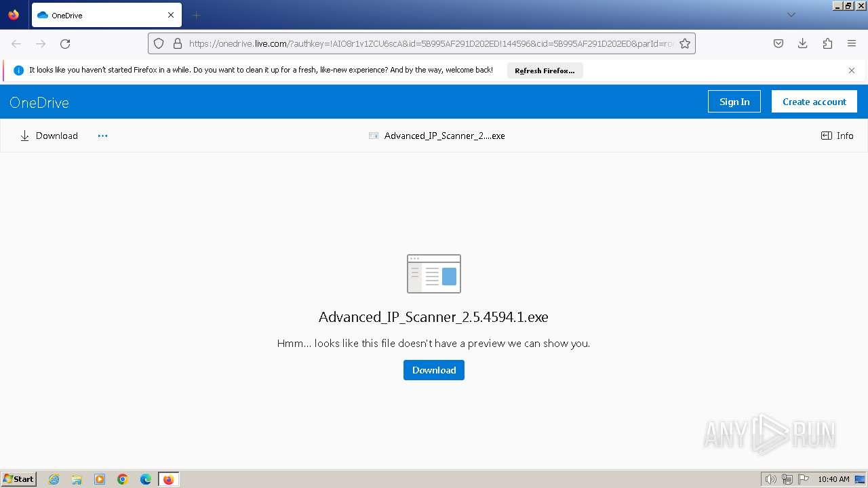The height and width of the screenshot is (488, 868).
Task: Open Firefox application hamburger menu
Action: (x=852, y=43)
